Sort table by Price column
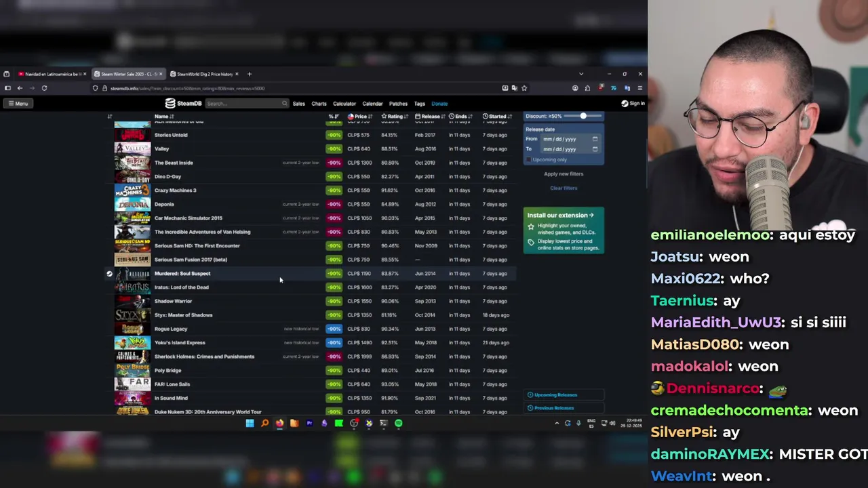 pyautogui.click(x=359, y=117)
